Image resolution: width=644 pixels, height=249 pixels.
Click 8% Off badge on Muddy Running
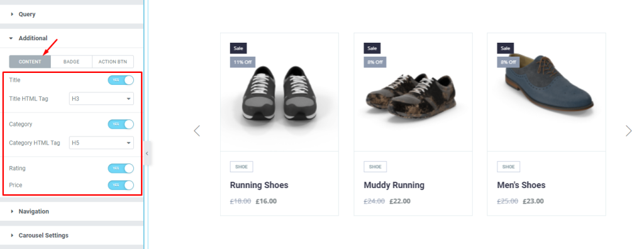pyautogui.click(x=375, y=62)
